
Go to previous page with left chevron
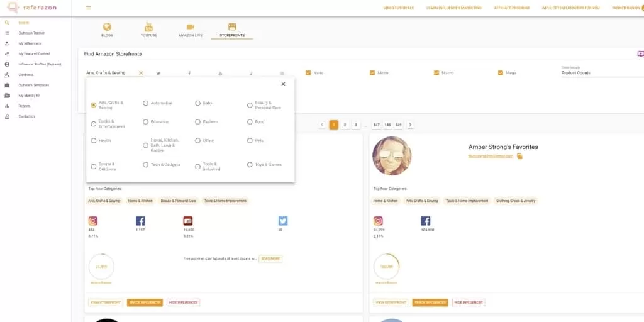point(323,125)
